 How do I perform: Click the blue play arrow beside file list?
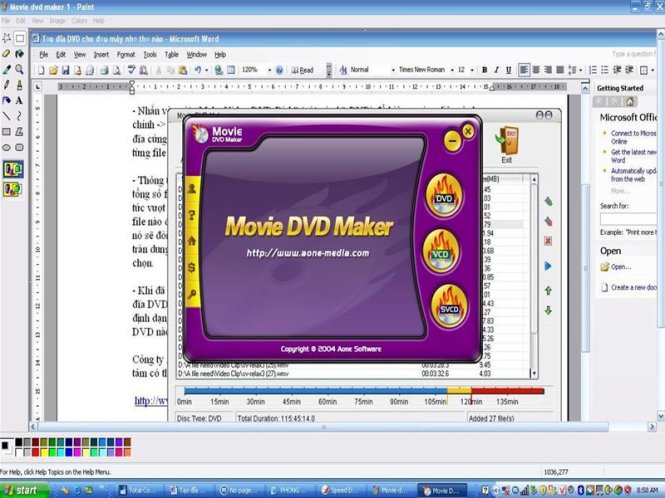[x=548, y=266]
